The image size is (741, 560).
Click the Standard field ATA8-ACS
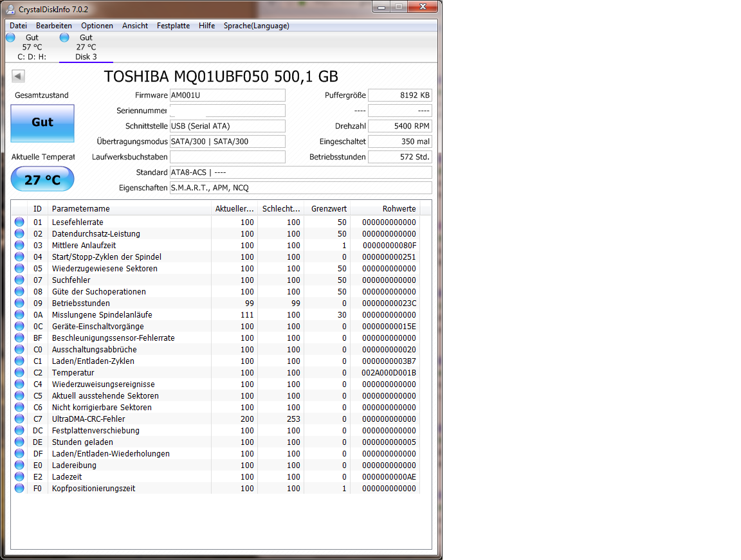(x=300, y=172)
